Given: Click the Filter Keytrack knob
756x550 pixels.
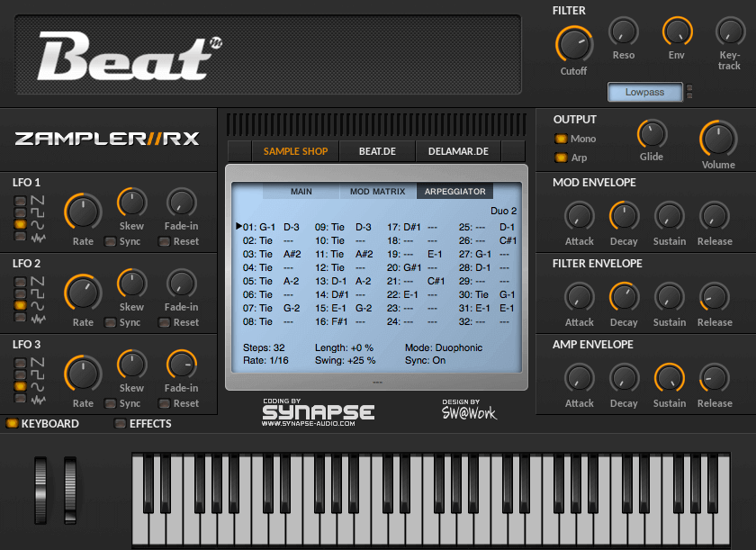Looking at the screenshot, I should (731, 32).
